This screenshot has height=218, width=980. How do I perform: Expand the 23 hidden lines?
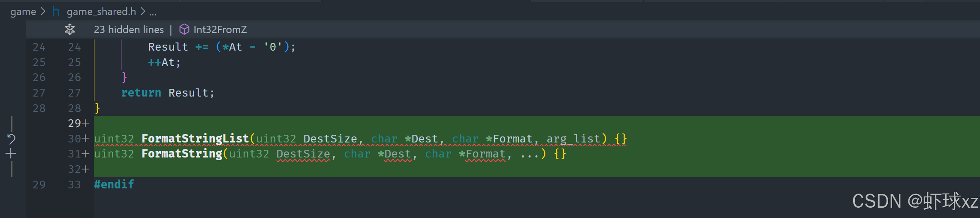[x=129, y=30]
